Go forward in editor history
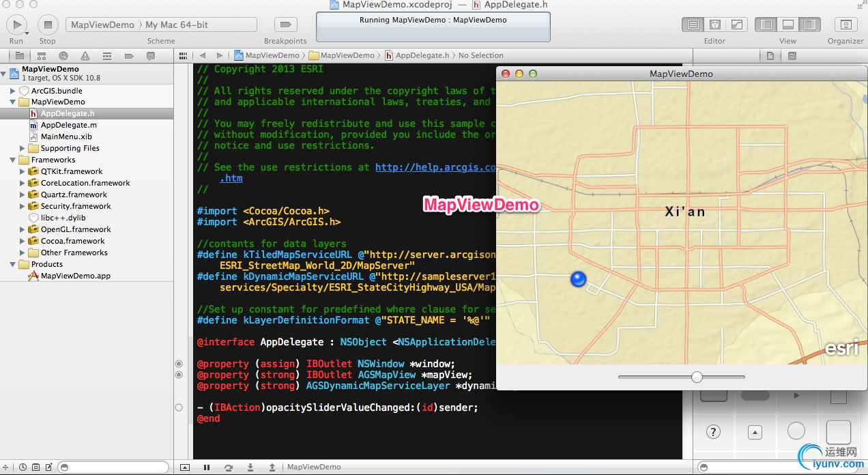868x475 pixels. (x=219, y=55)
